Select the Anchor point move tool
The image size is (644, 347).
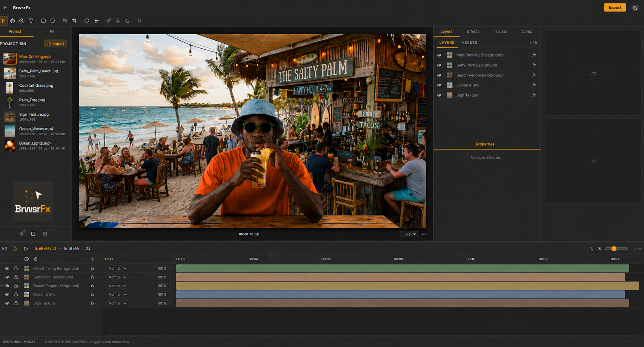click(96, 21)
